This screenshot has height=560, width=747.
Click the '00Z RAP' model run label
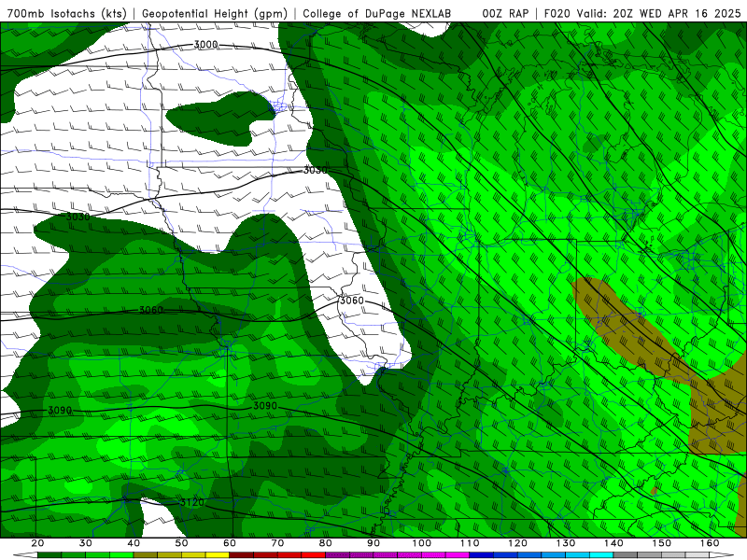tap(505, 13)
